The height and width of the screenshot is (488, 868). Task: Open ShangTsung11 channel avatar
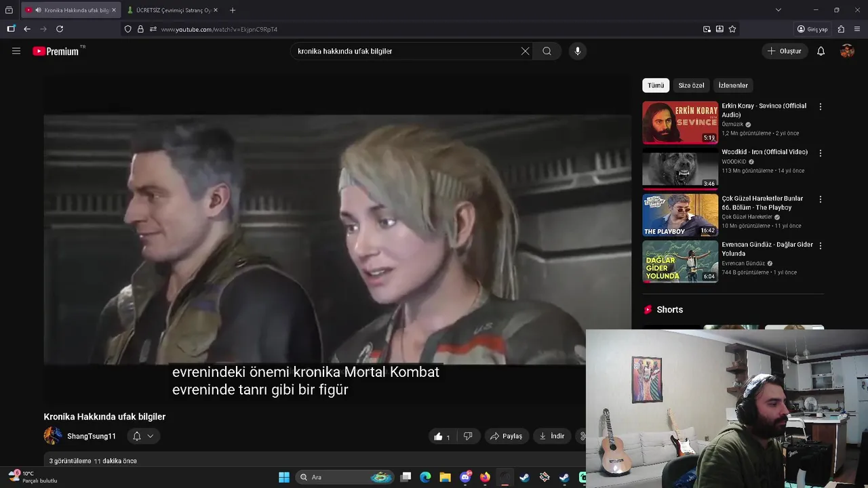53,436
